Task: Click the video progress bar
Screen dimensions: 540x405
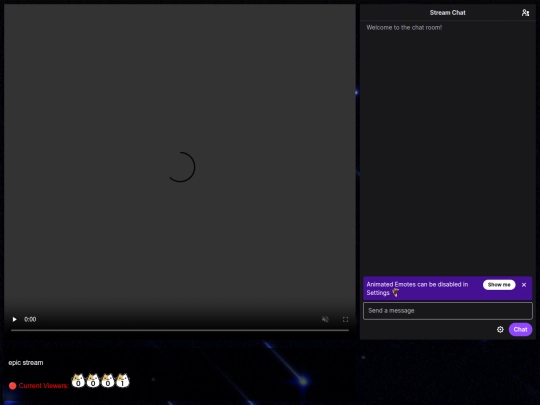Action: pyautogui.click(x=180, y=330)
